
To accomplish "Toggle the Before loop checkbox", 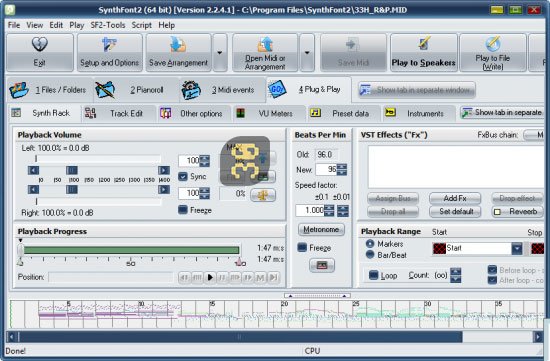I will 492,270.
